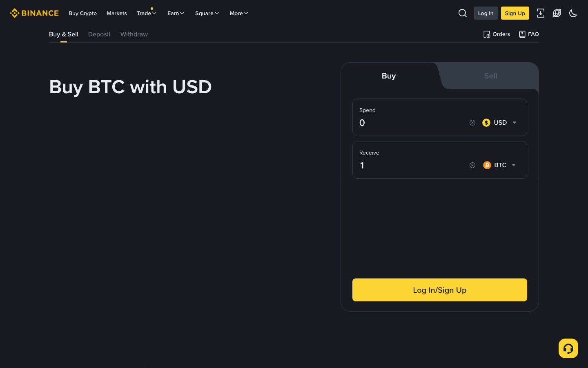Switch to the Sell tab
The image size is (588, 368).
(x=490, y=76)
